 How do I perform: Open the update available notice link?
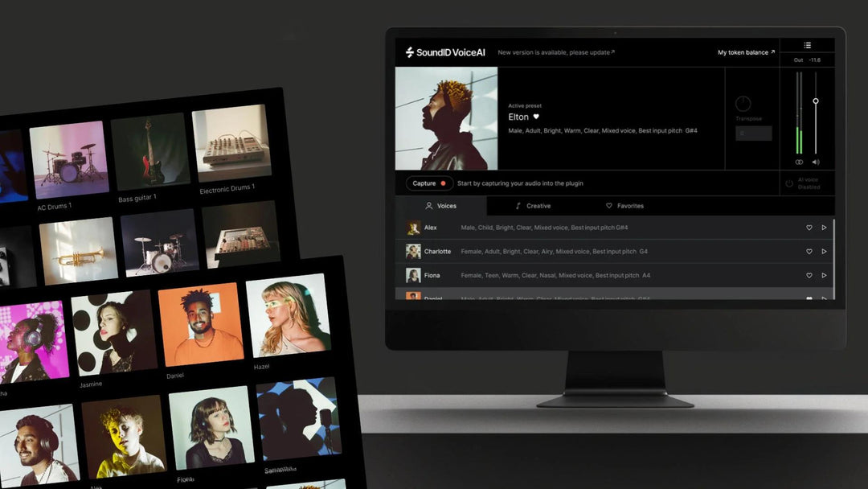point(556,52)
